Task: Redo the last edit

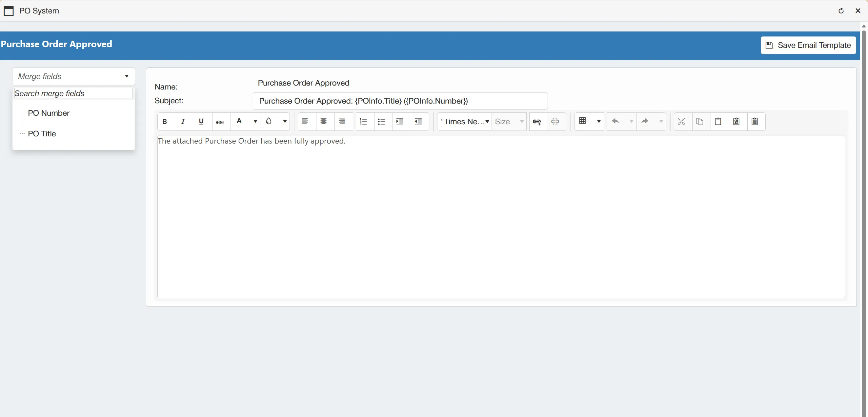Action: click(645, 121)
